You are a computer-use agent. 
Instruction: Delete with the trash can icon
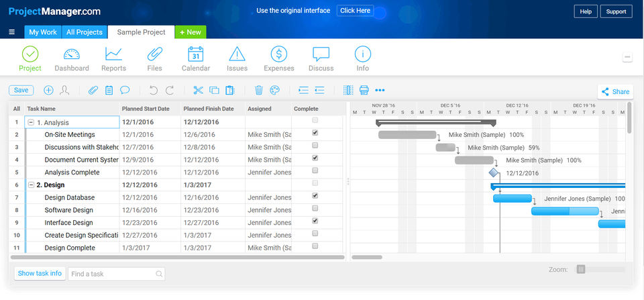click(259, 91)
